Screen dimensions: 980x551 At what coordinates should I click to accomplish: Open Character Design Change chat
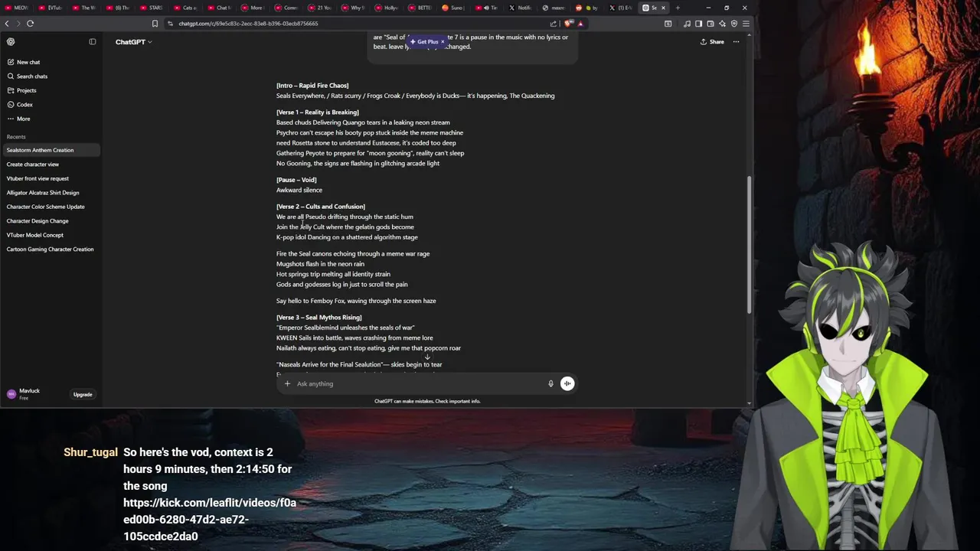pyautogui.click(x=51, y=221)
